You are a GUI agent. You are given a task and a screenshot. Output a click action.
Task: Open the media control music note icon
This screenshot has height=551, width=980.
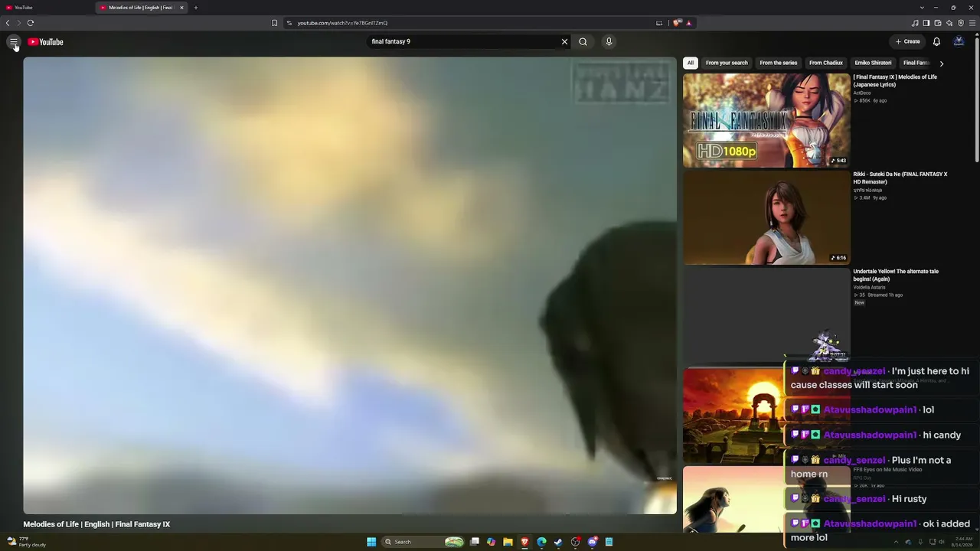[x=915, y=23]
